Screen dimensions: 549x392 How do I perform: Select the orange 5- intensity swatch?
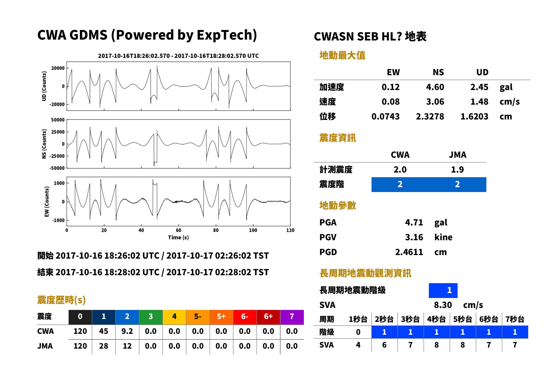tap(198, 317)
